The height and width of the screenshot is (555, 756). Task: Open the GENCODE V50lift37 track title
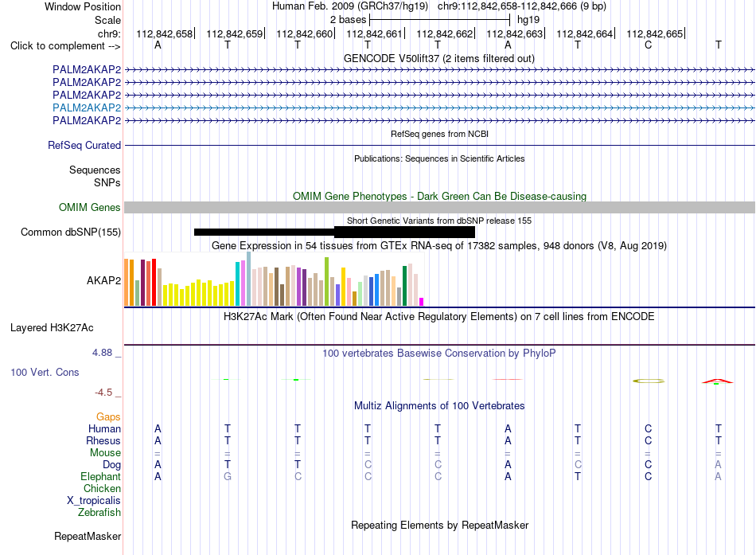pos(438,58)
